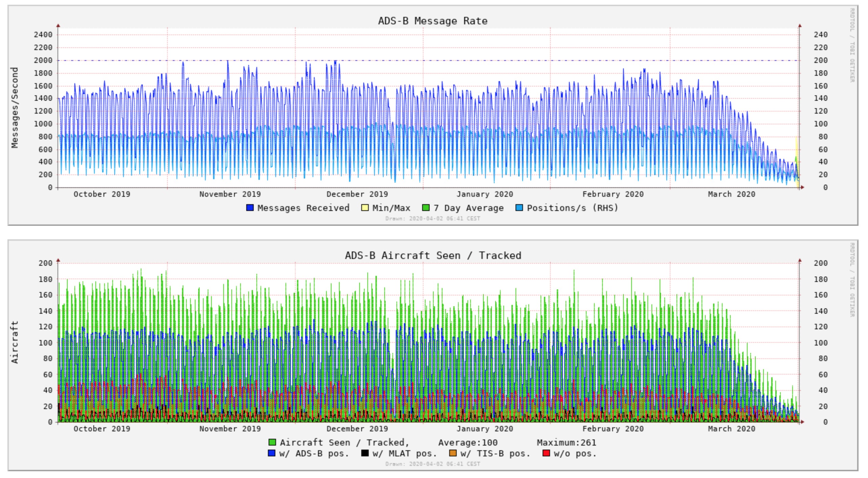Click the Messages/Second axis label

click(15, 107)
